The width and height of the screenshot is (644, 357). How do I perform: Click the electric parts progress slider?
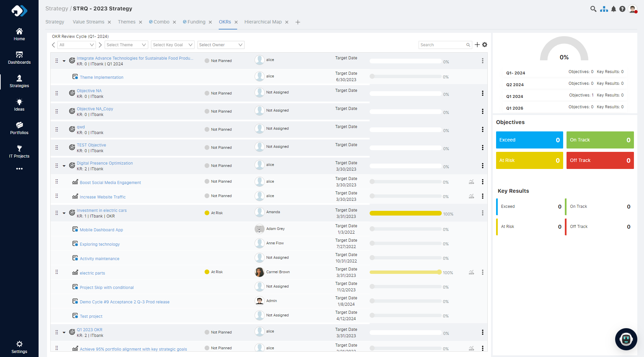pyautogui.click(x=405, y=272)
